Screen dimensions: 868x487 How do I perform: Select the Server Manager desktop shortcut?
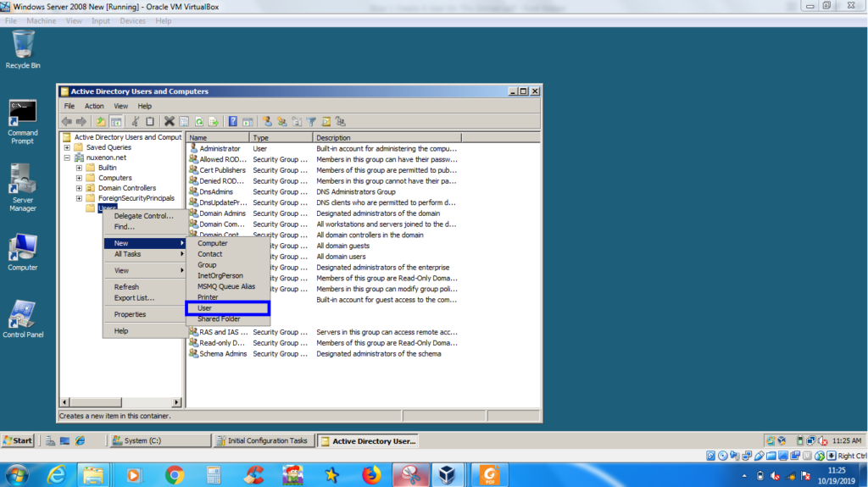coord(23,188)
